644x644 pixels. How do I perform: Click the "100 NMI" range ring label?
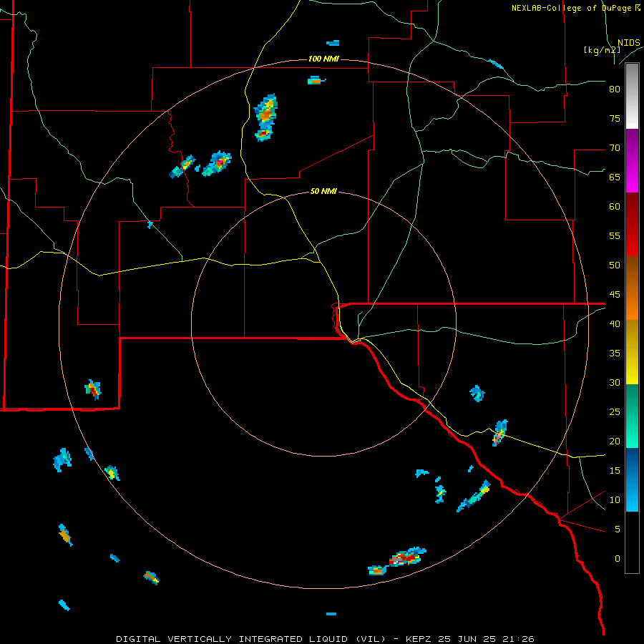click(323, 59)
